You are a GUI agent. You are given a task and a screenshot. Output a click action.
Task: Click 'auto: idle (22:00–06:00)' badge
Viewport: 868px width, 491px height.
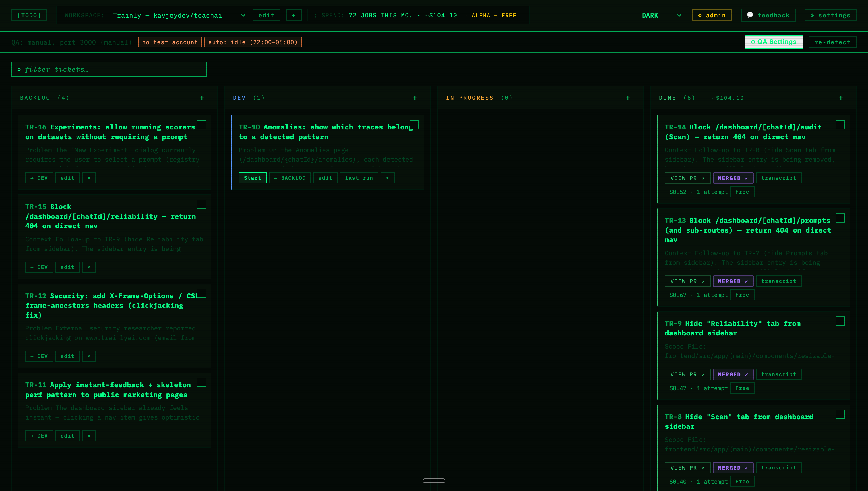tap(253, 42)
